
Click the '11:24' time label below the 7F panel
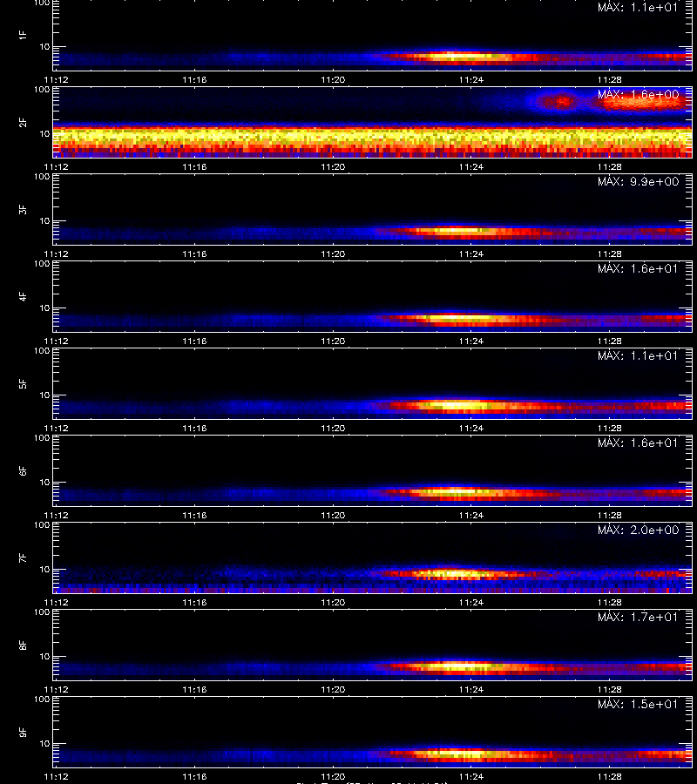point(471,602)
